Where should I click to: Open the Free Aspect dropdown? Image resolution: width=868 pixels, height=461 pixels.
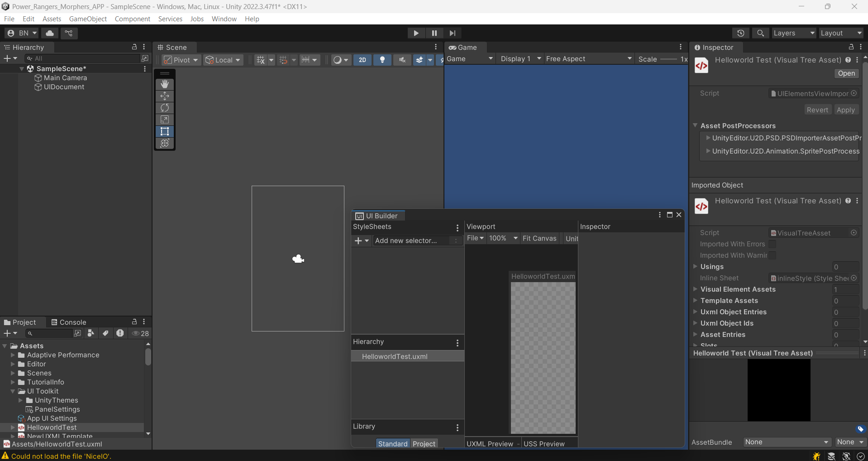point(589,59)
